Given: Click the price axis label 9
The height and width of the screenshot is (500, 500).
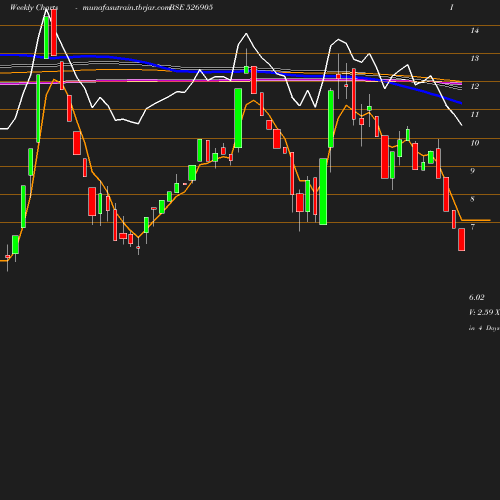Looking at the screenshot, I should coord(472,171).
